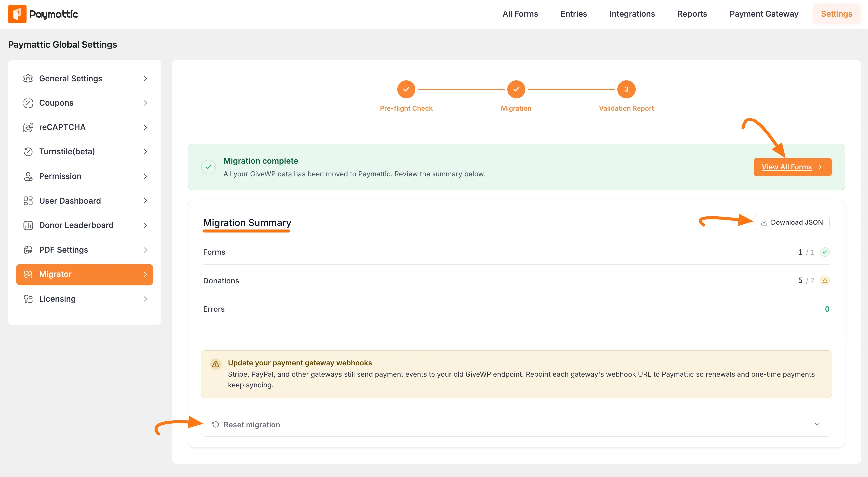Expand the Permission chevron arrow

tap(145, 176)
